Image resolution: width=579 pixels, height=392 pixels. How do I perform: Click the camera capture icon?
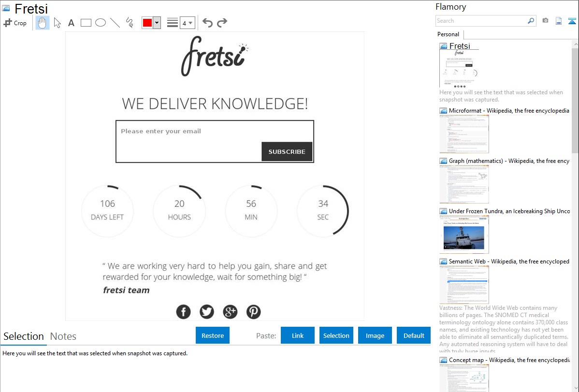pos(545,21)
